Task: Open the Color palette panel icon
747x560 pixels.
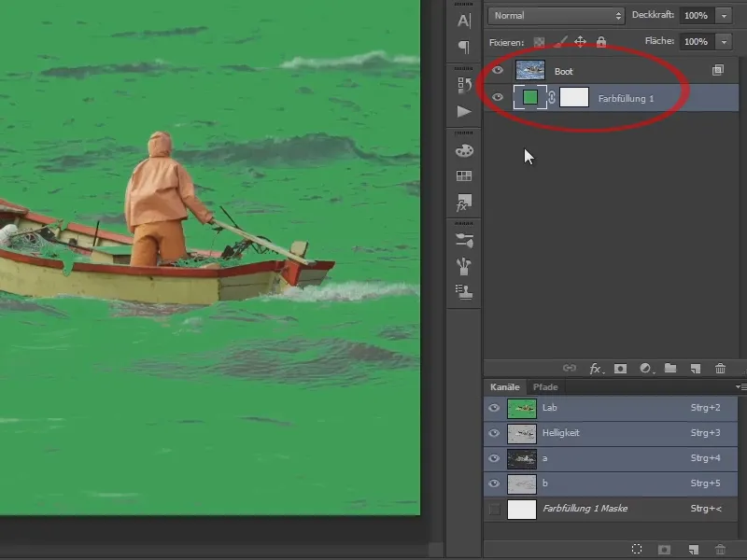Action: [x=464, y=150]
